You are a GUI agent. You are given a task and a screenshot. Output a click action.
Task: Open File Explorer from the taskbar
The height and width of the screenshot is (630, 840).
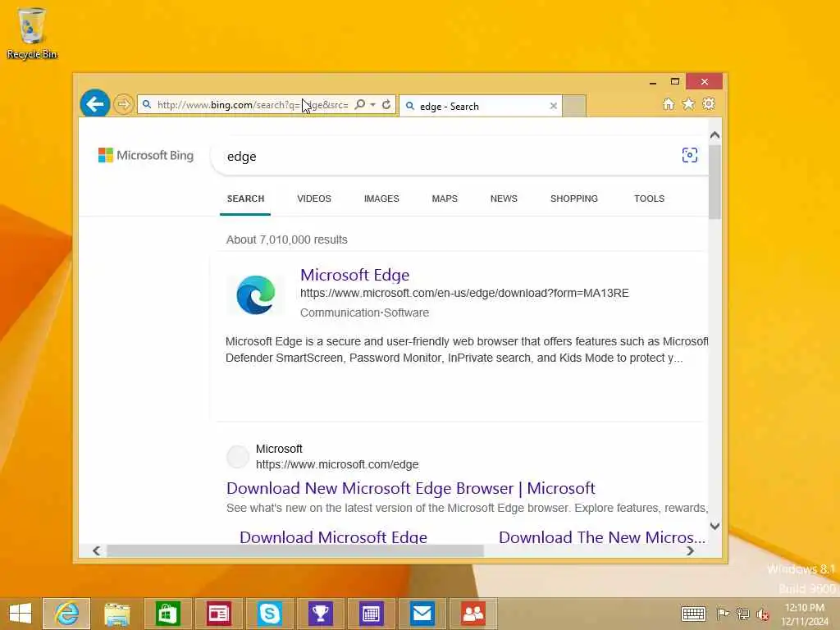pos(116,614)
